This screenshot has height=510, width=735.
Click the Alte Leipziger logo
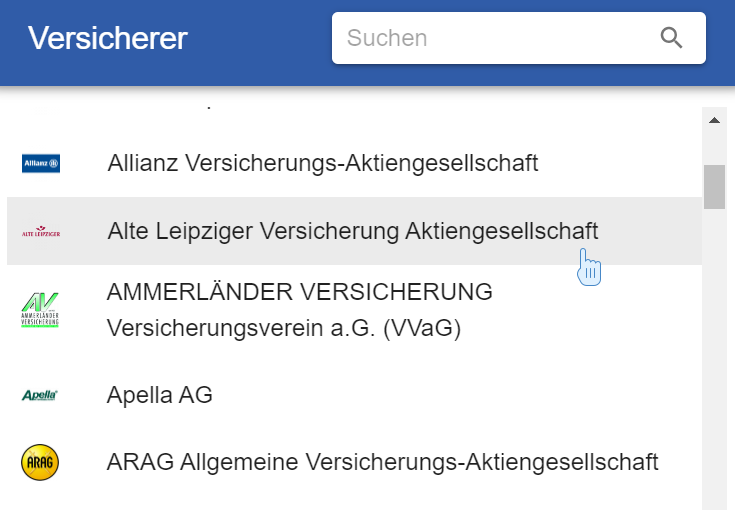coord(41,231)
